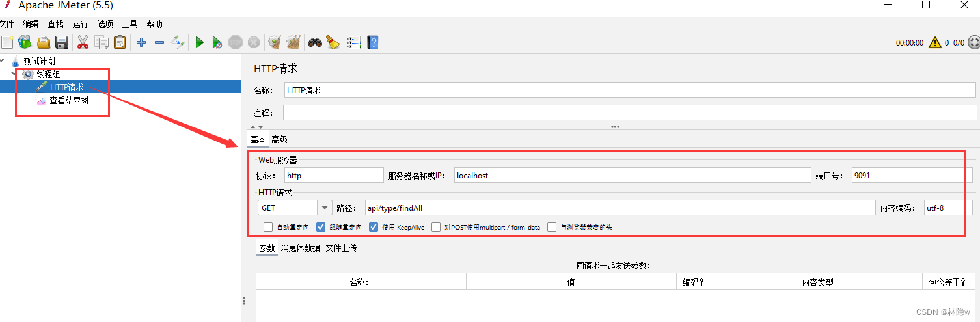Select 线程组 label in the tree

pyautogui.click(x=48, y=74)
